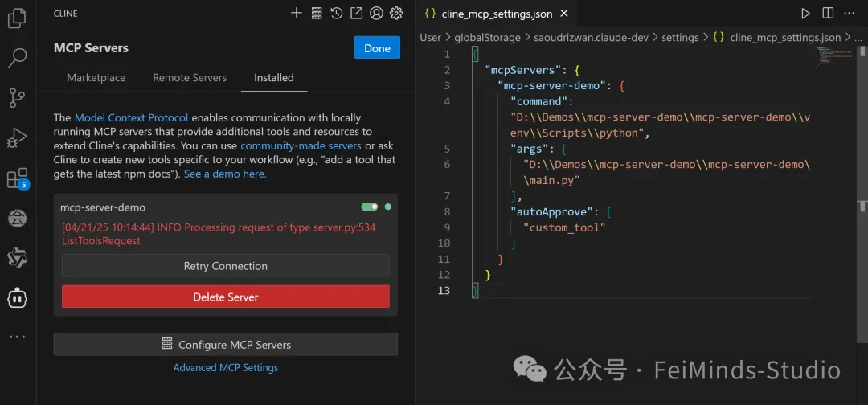Start a new Cline task with plus icon
This screenshot has width=868, height=405.
(x=297, y=14)
